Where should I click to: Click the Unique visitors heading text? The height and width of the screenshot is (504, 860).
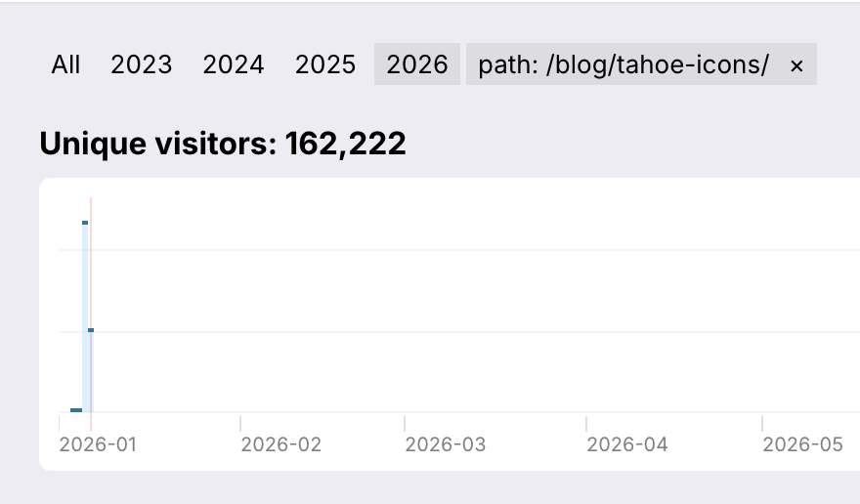tap(156, 145)
